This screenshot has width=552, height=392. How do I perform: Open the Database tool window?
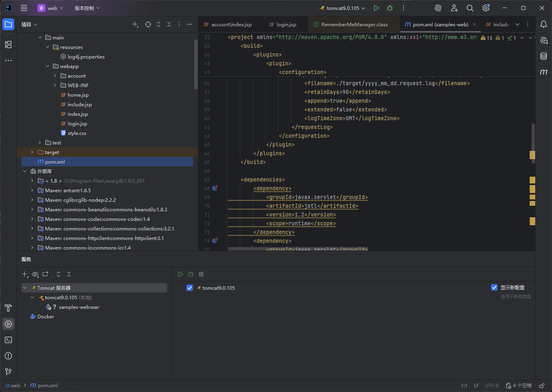point(544,56)
